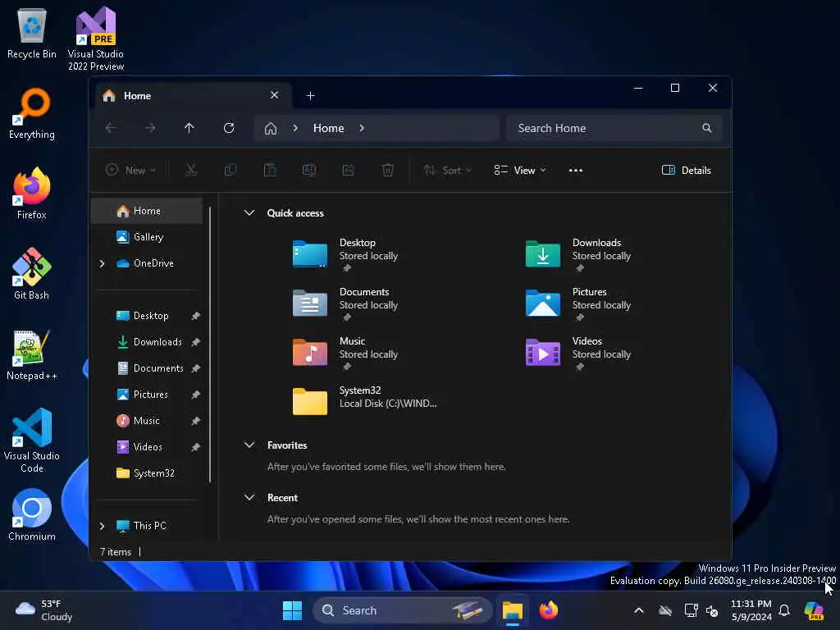Image resolution: width=840 pixels, height=630 pixels.
Task: Select pinned Desktop in navigation pane
Action: 146,316
